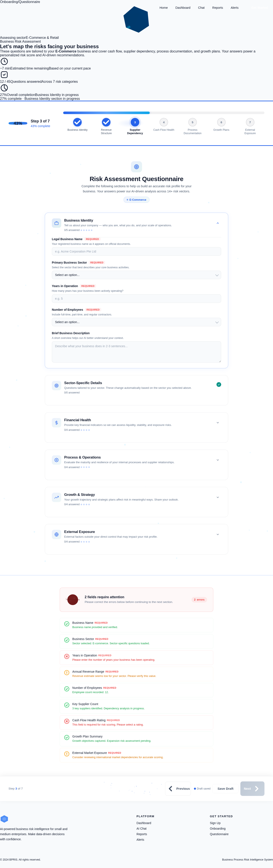
Task: Click the Save Draft button
Action: [225, 788]
